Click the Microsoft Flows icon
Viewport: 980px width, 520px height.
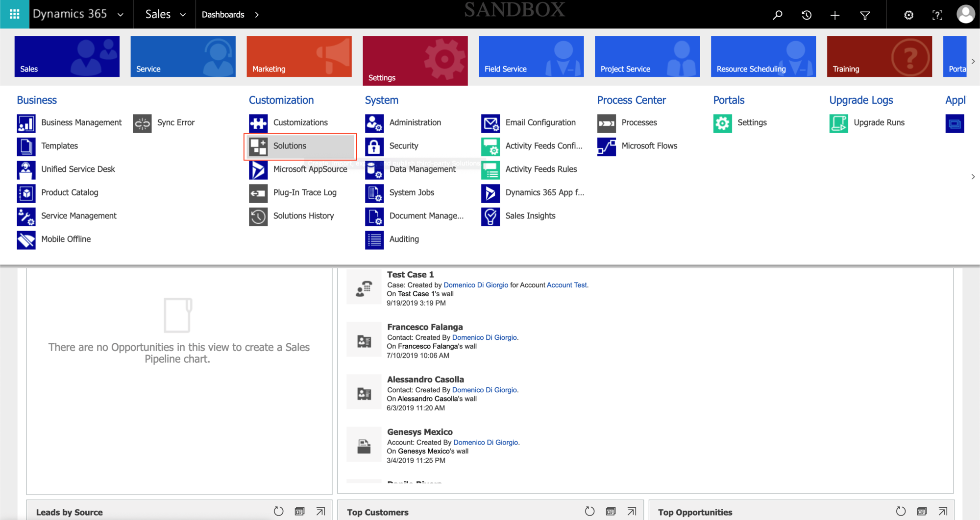coord(607,146)
